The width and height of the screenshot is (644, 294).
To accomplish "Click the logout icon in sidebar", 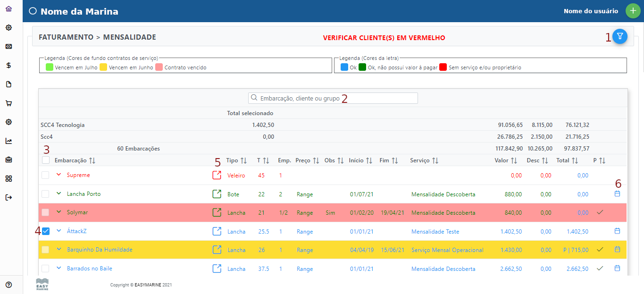I will click(8, 197).
